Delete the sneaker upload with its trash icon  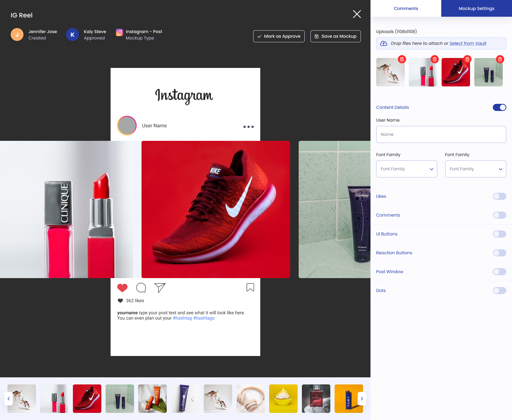click(x=402, y=59)
